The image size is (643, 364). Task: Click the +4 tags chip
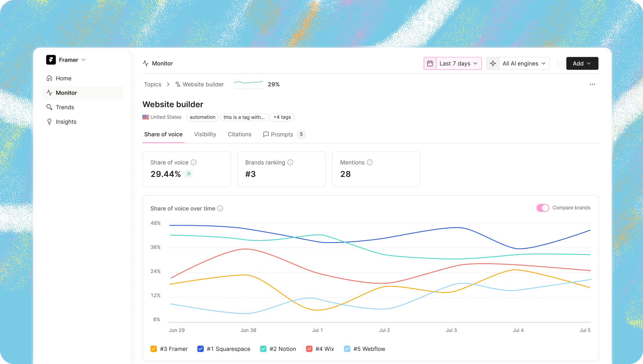click(282, 117)
